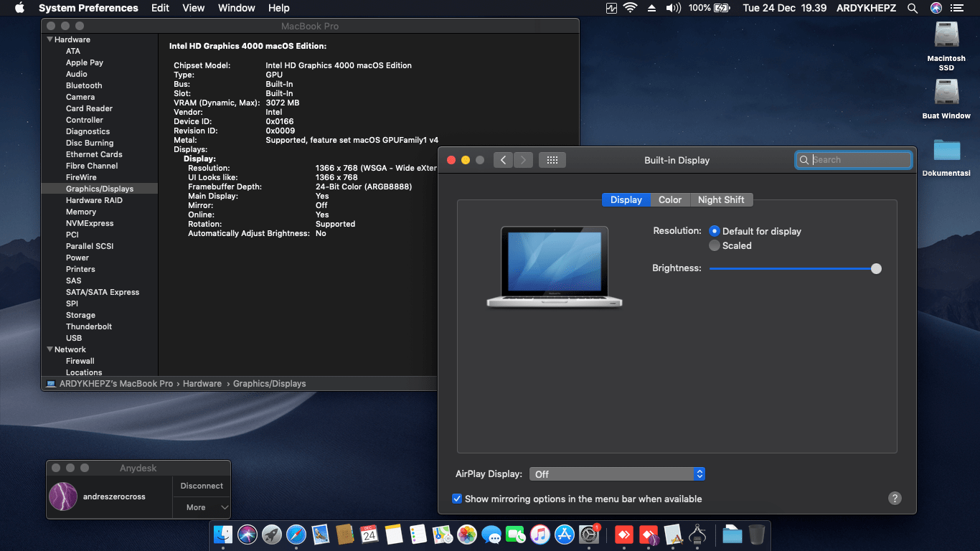Screen dimensions: 980x551
Task: Click the Wi-Fi status icon
Action: click(631, 8)
